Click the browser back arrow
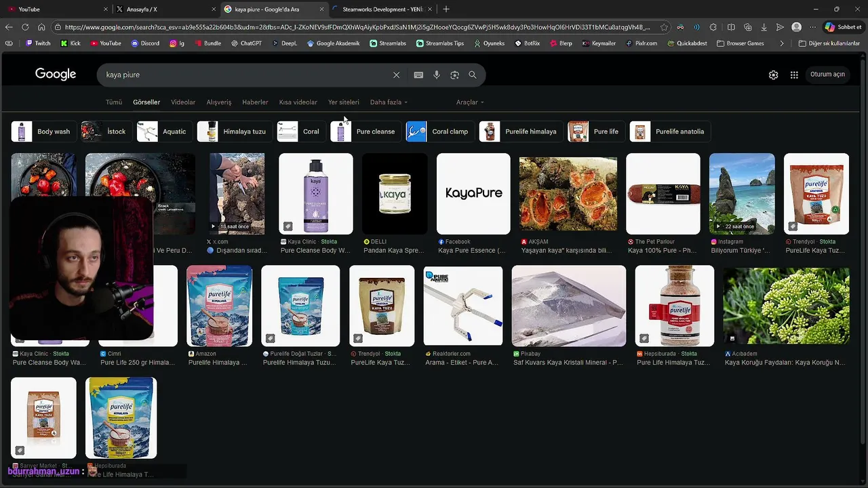Image resolution: width=868 pixels, height=488 pixels. [9, 27]
